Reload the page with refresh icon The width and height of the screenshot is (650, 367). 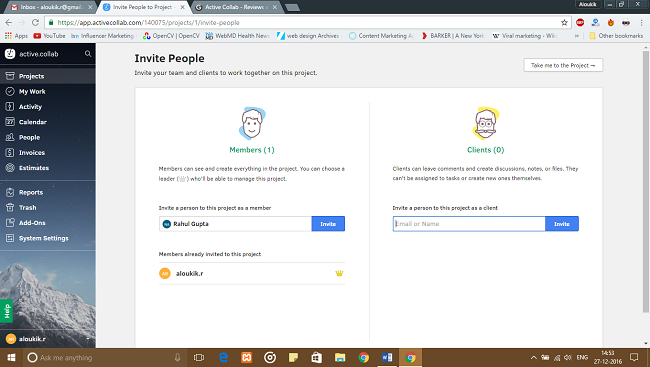tap(35, 22)
